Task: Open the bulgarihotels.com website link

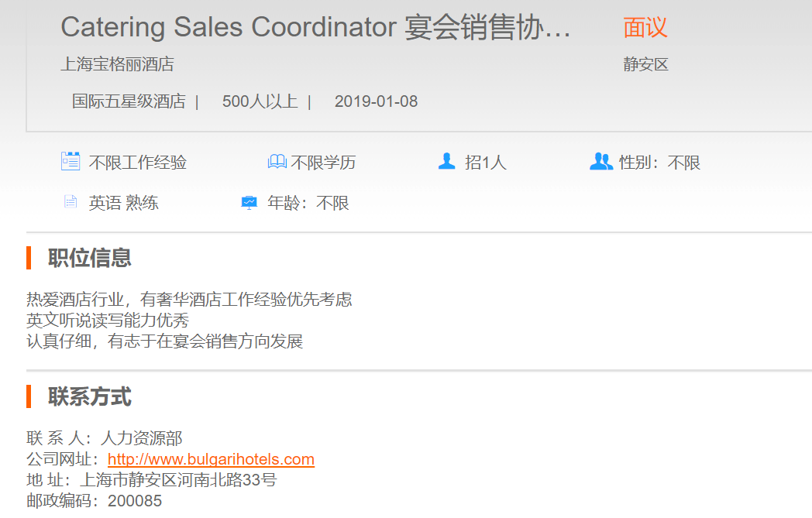Action: click(211, 459)
